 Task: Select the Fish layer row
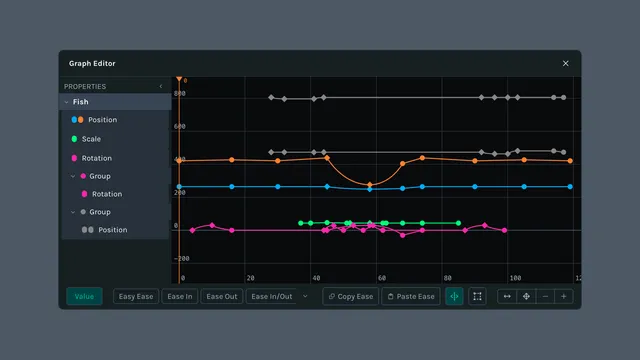click(116, 102)
